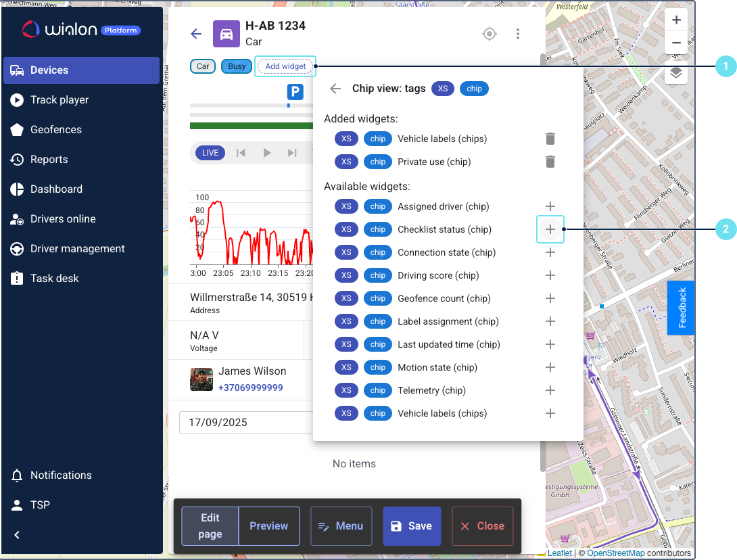Delete Private use (chip) added widget

(550, 162)
